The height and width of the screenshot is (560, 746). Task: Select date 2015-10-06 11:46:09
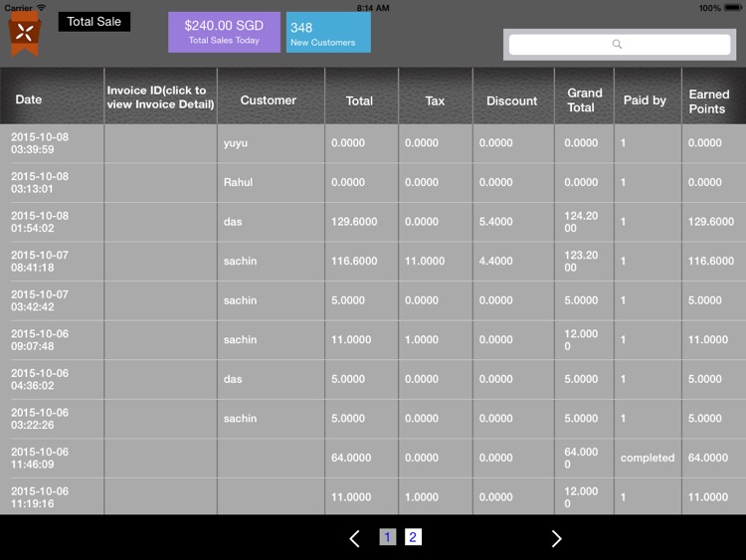40,459
